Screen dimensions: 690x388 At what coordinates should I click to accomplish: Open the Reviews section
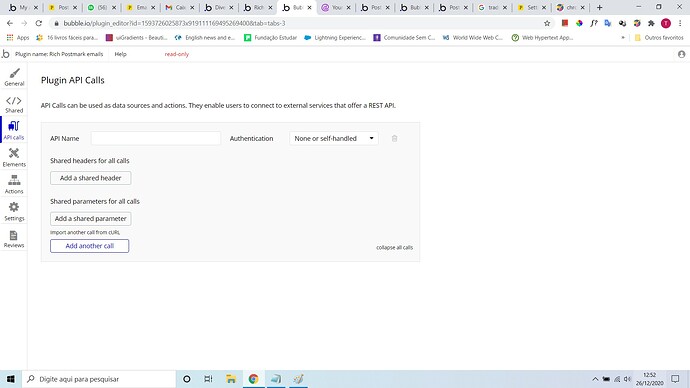pos(14,239)
